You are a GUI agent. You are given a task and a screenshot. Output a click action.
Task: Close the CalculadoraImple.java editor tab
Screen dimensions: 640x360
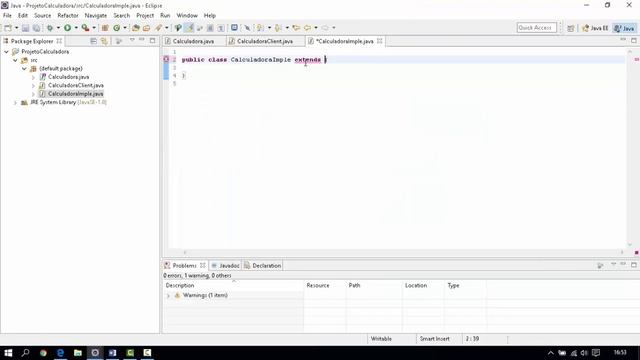click(380, 41)
